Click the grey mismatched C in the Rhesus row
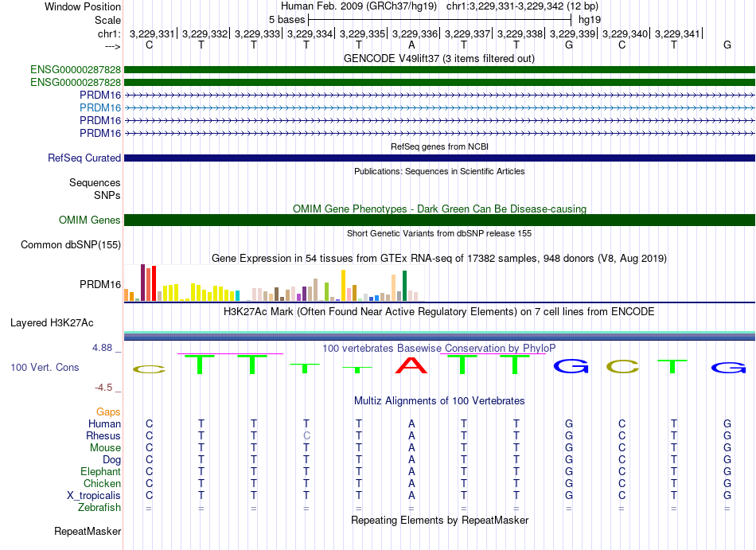The width and height of the screenshot is (756, 550). [x=306, y=435]
